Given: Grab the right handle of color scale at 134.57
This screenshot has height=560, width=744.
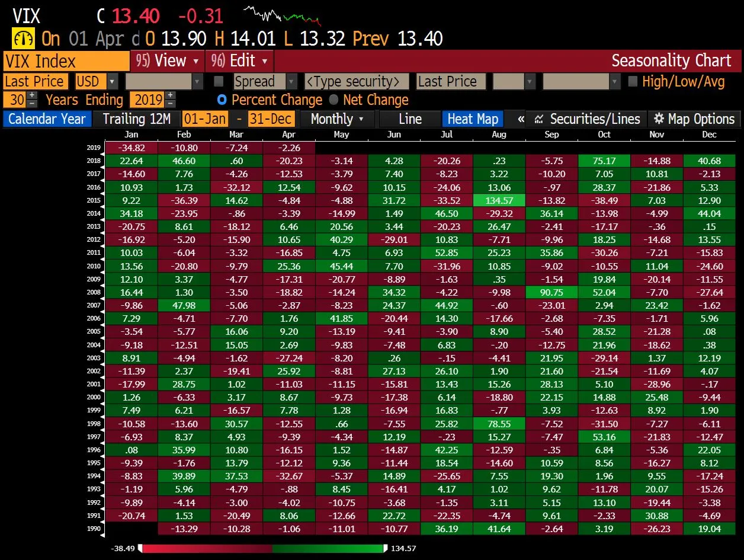Looking at the screenshot, I should click(x=386, y=549).
